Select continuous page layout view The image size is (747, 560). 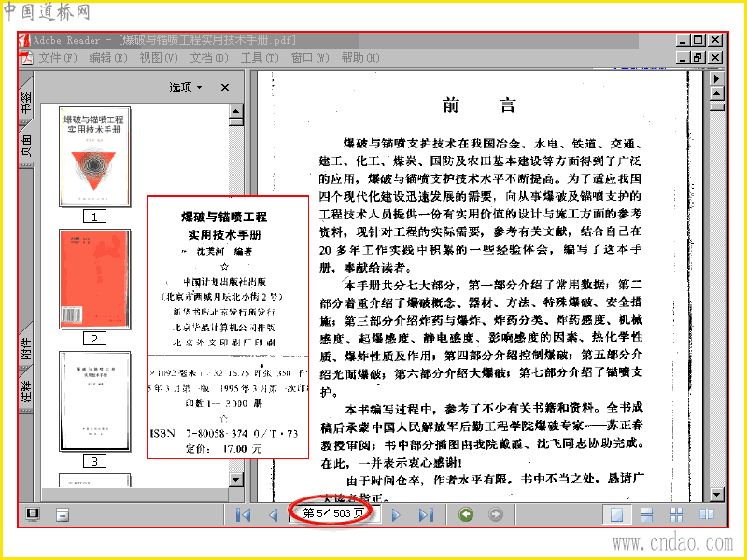point(646,514)
